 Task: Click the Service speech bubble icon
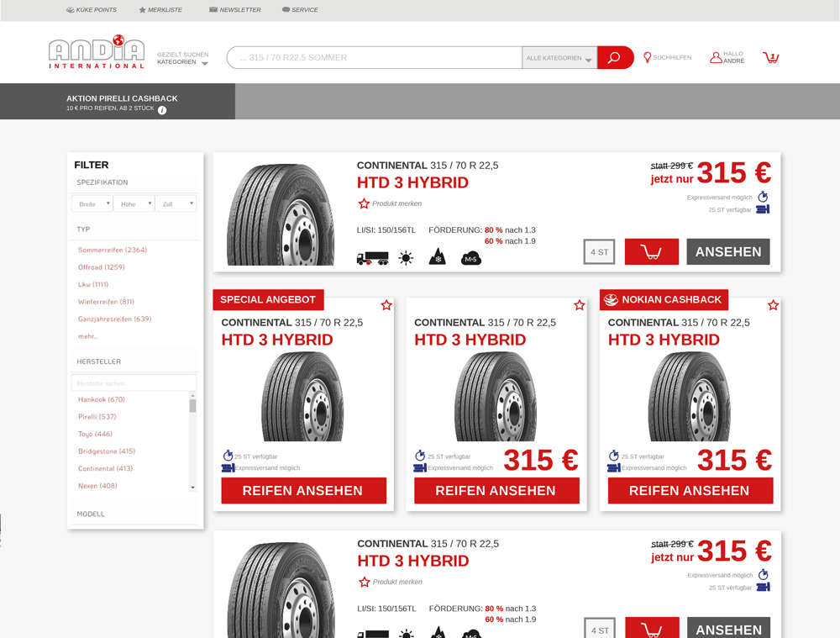[x=286, y=9]
